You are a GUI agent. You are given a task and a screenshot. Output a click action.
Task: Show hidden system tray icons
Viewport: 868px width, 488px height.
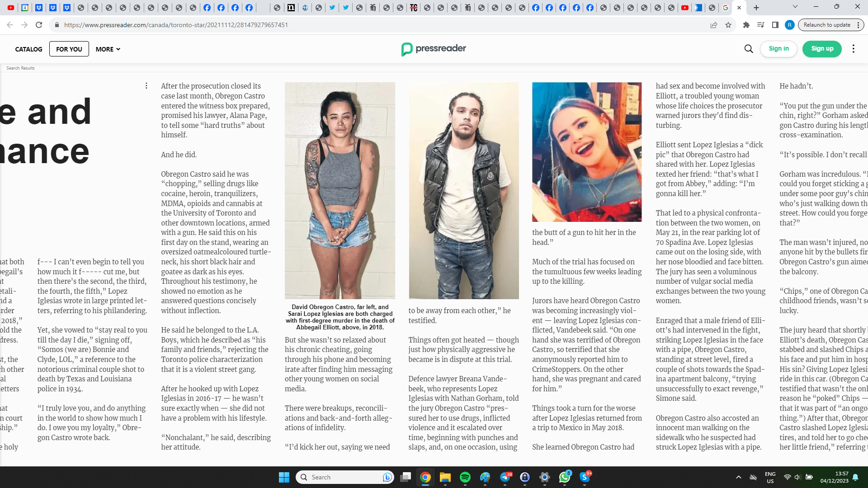(739, 477)
